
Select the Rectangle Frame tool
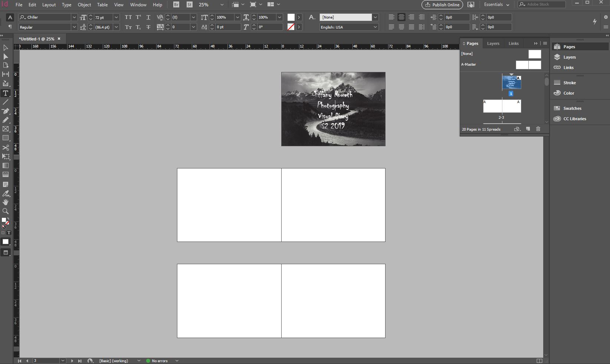(6, 129)
